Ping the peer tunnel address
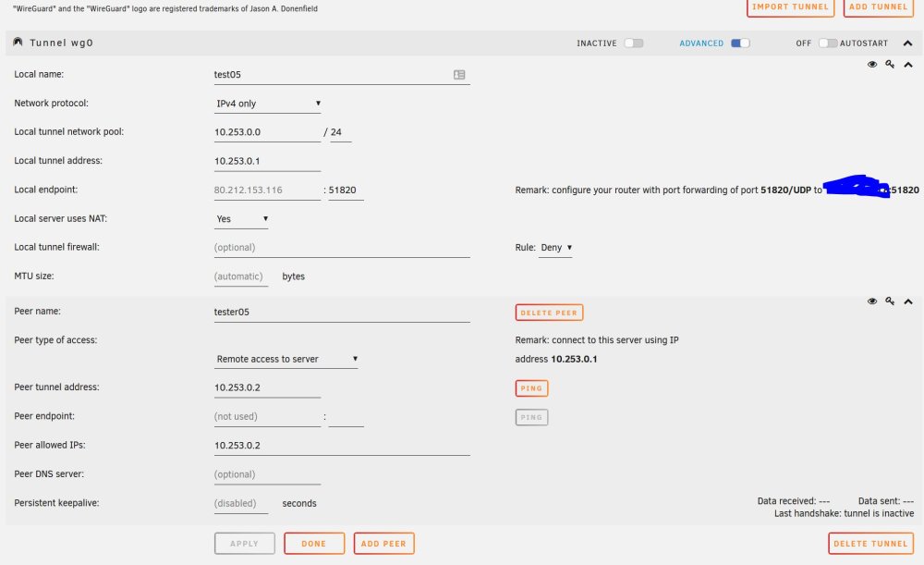 pyautogui.click(x=531, y=388)
